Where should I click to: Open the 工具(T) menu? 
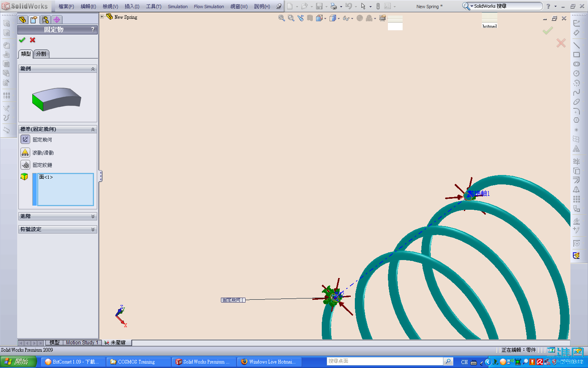pyautogui.click(x=154, y=7)
